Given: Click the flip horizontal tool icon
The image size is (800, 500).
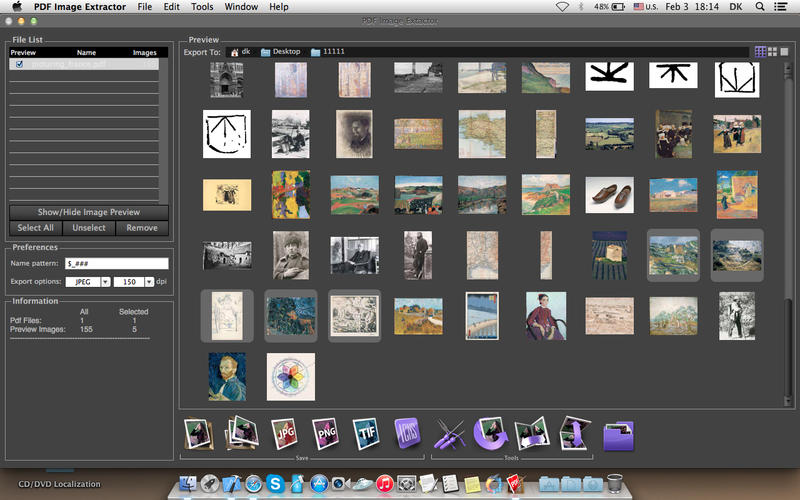Looking at the screenshot, I should point(532,434).
